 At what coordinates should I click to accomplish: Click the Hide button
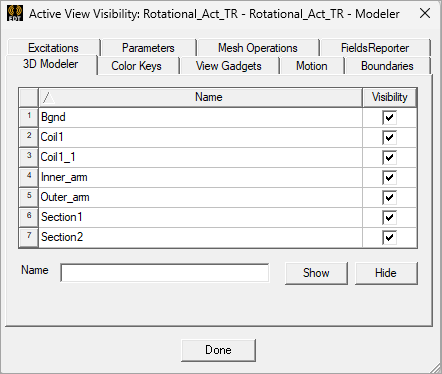[x=386, y=273]
